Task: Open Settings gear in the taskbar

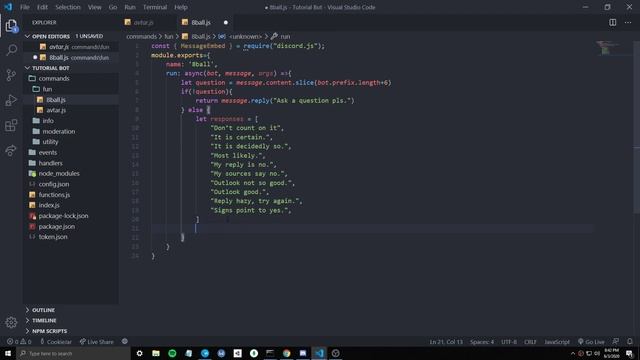Action: point(140,353)
